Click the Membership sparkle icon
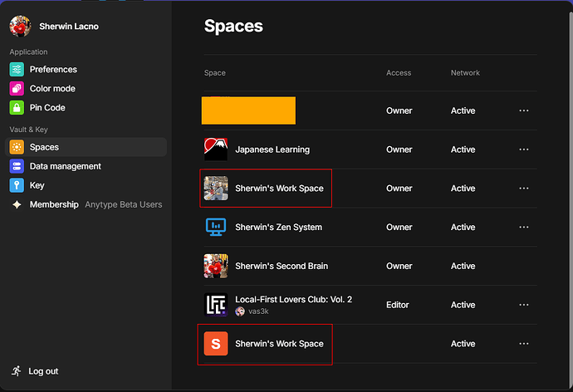This screenshot has width=573, height=392. (x=17, y=204)
